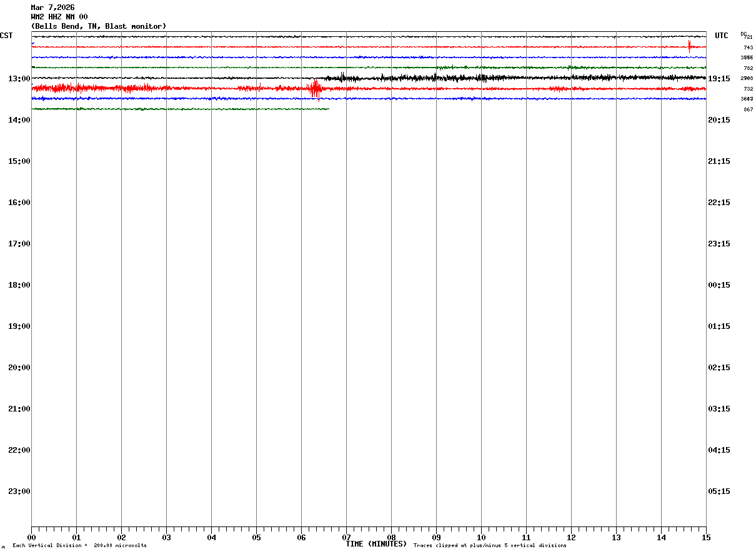Screen dimensions: 756x554
Task: Click the red spike near minute 14.6
Action: point(689,46)
